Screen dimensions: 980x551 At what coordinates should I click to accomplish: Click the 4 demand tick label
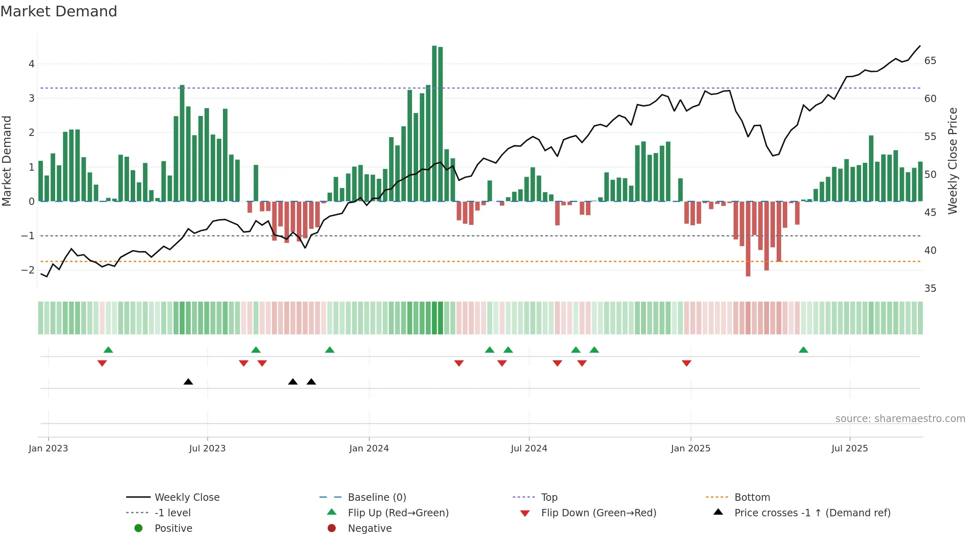click(x=31, y=64)
